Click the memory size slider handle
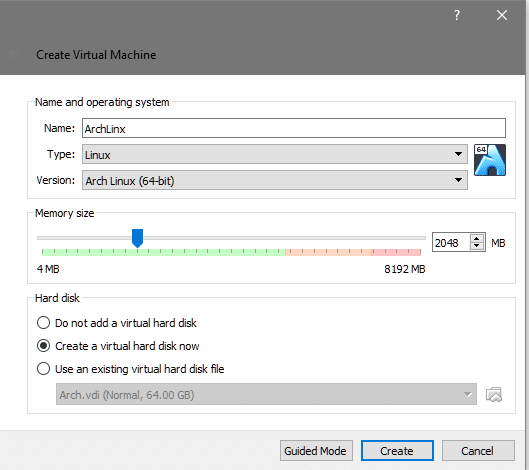Image resolution: width=529 pixels, height=470 pixels. point(137,238)
